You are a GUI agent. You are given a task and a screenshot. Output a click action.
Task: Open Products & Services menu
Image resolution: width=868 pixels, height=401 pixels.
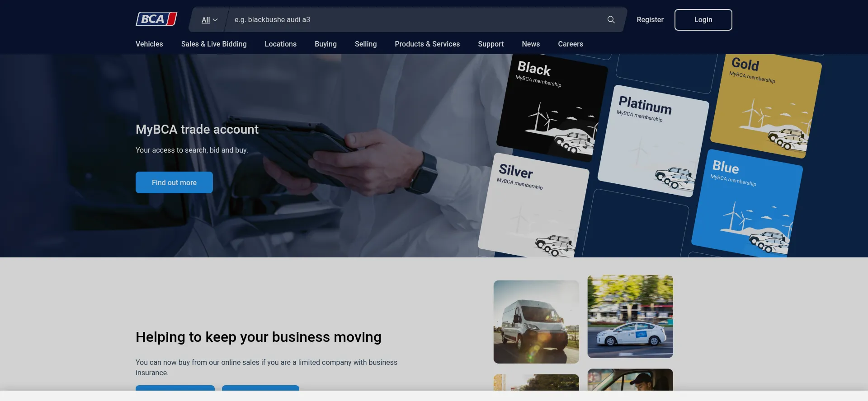pyautogui.click(x=427, y=44)
